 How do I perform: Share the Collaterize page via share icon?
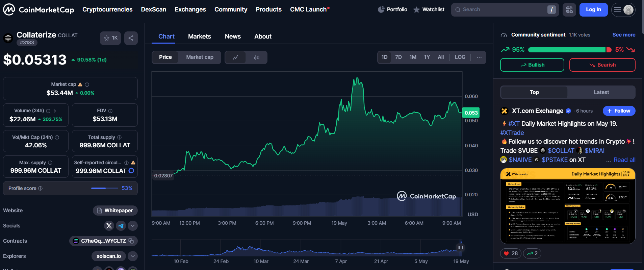[131, 38]
